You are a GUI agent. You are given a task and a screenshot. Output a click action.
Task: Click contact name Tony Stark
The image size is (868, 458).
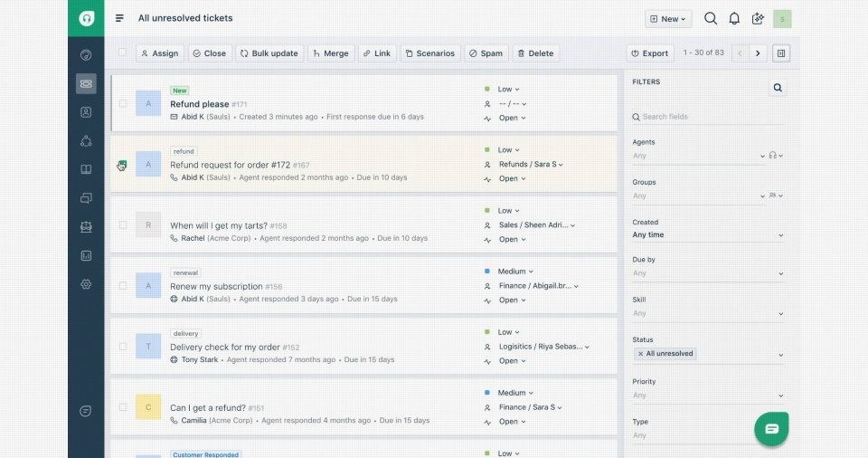coord(200,360)
